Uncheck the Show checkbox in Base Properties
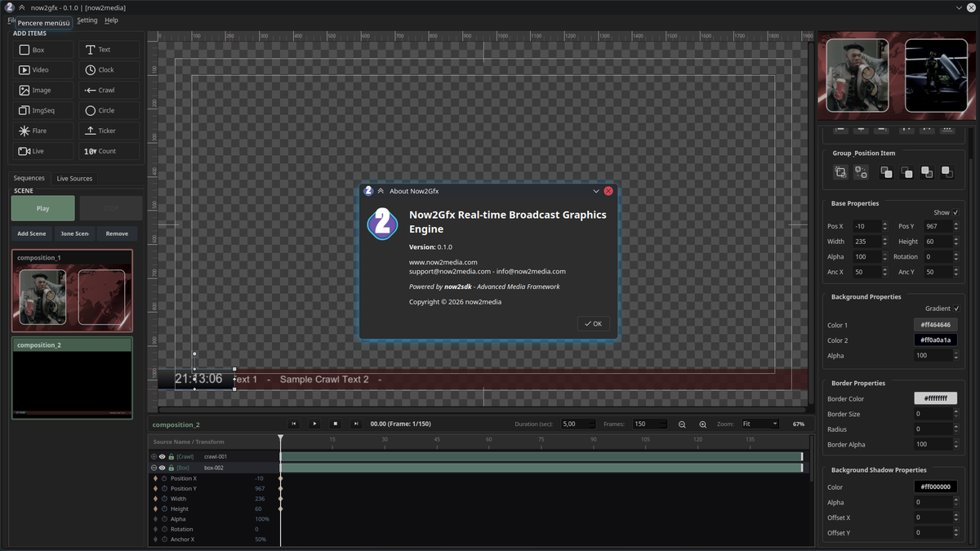This screenshot has height=551, width=980. tap(955, 212)
